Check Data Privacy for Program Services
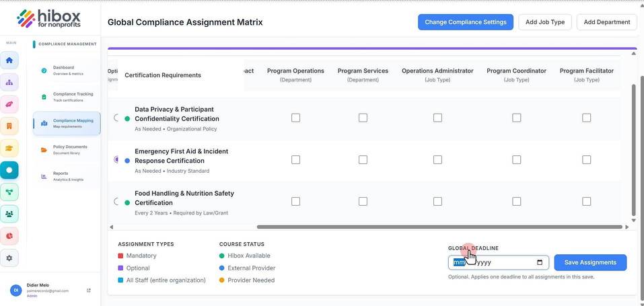The width and height of the screenshot is (644, 306). coord(363,118)
